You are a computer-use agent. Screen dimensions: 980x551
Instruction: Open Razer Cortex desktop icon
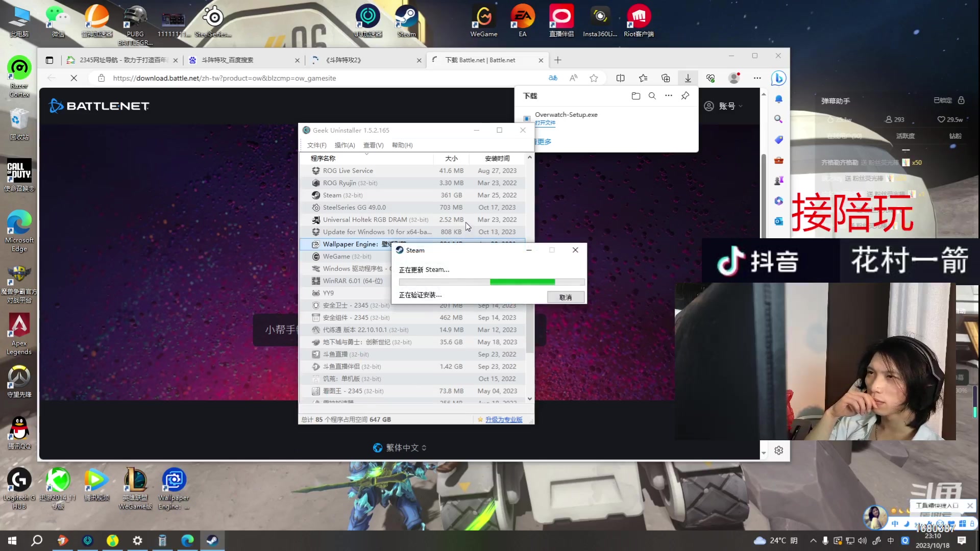click(19, 77)
